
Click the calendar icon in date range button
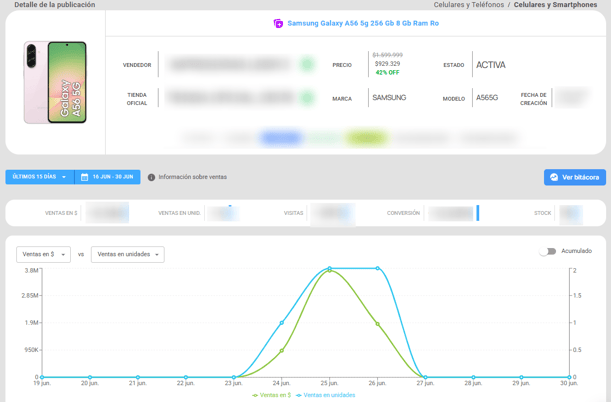pos(84,177)
